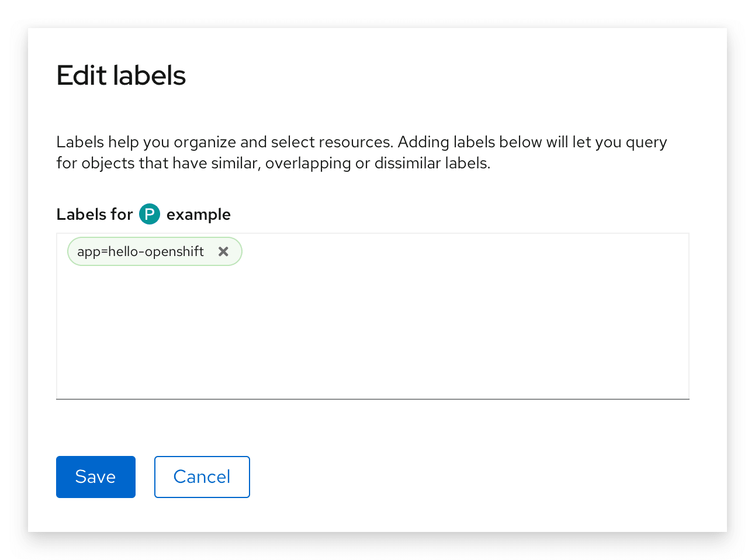Click the letter P in teal circle
The image size is (755, 560).
[x=150, y=215]
